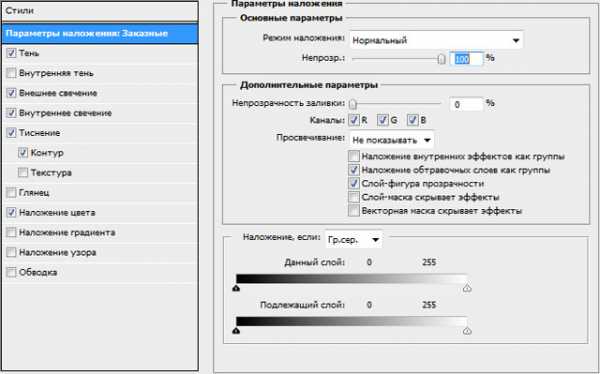Viewport: 600px width, 374px height.
Task: Toggle the Внешнее свечение checkbox
Action: coord(11,93)
